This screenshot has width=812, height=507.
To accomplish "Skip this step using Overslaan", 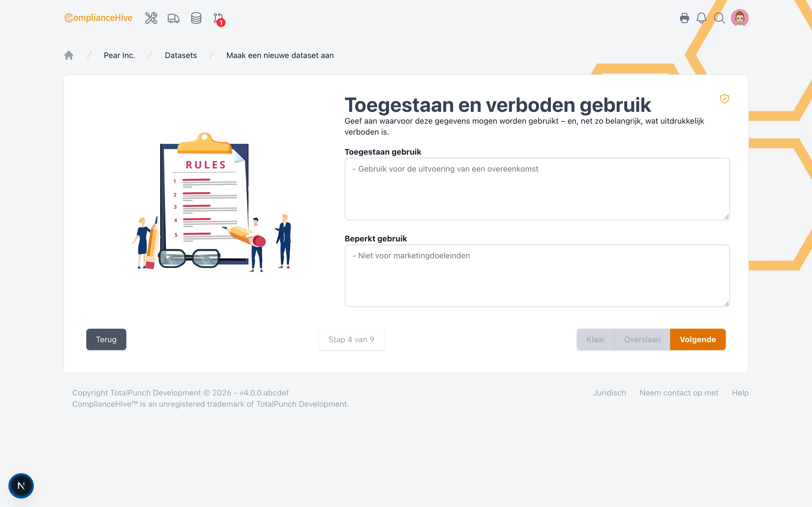I will (642, 339).
